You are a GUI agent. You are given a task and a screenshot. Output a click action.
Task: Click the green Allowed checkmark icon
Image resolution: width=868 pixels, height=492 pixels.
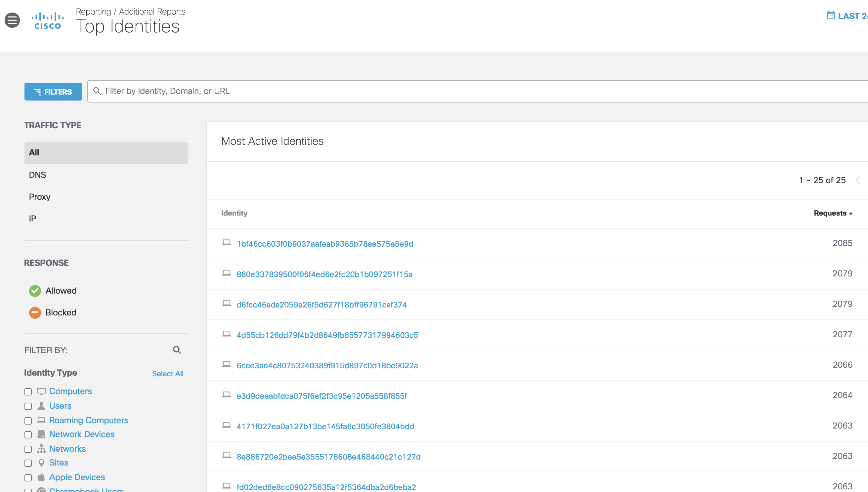(x=35, y=291)
